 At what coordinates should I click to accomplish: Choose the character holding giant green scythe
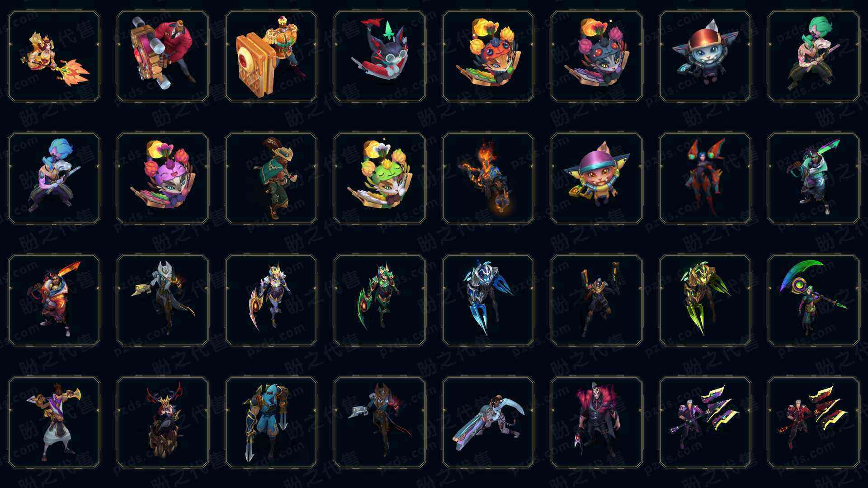pyautogui.click(x=814, y=300)
